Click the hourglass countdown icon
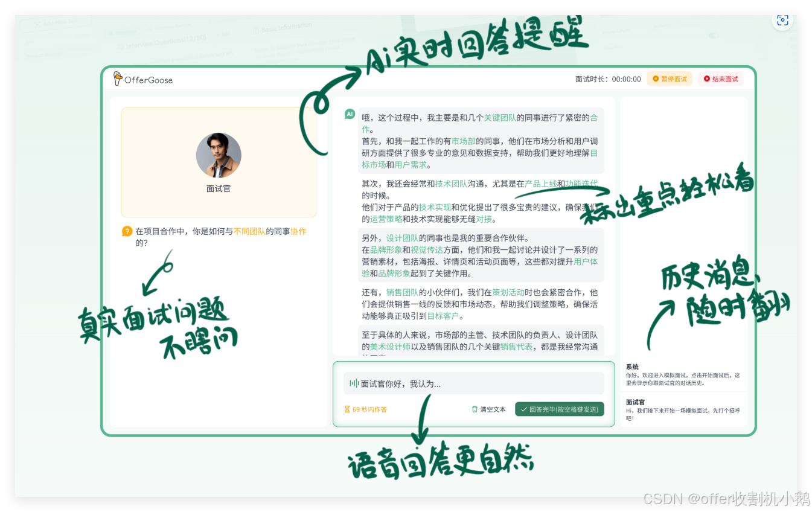 click(347, 409)
